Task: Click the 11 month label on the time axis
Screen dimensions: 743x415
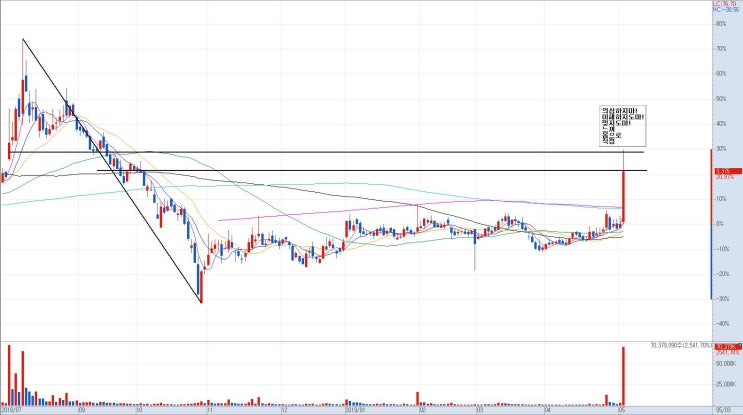Action: (208, 410)
